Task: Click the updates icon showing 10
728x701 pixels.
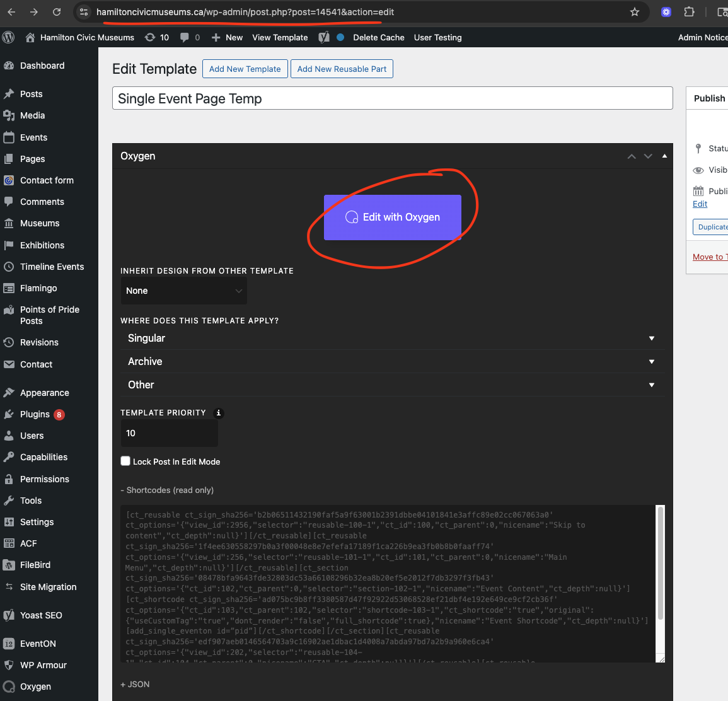Action: [x=150, y=37]
